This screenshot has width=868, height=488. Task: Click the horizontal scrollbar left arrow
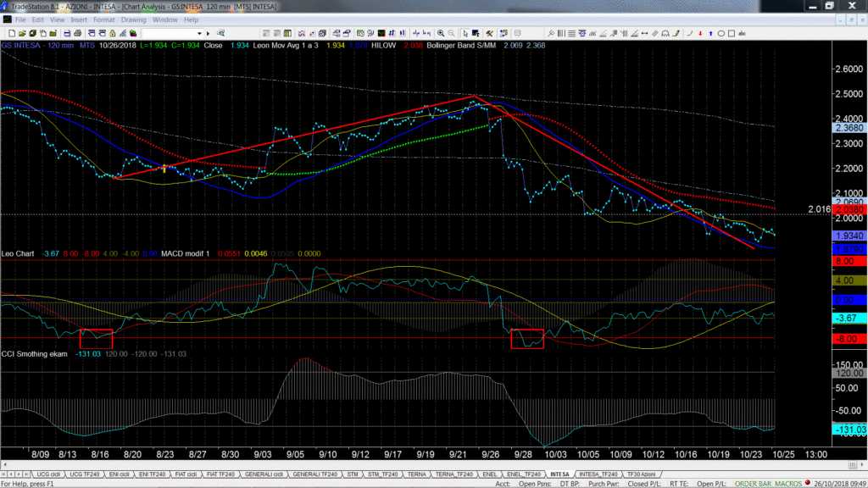tap(4, 465)
